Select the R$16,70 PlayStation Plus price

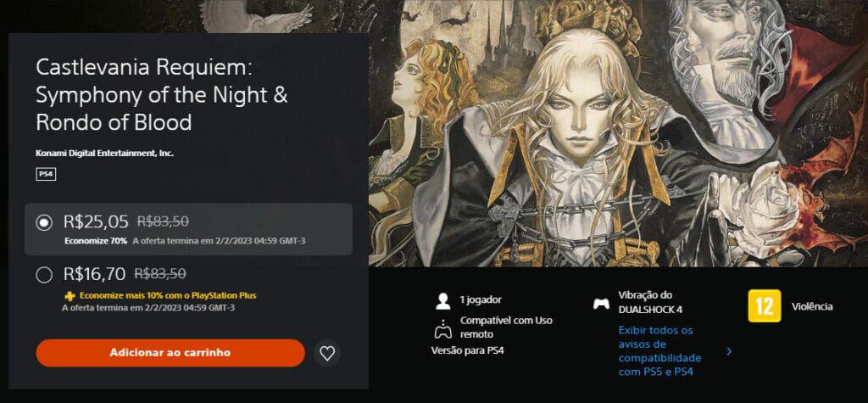[43, 274]
